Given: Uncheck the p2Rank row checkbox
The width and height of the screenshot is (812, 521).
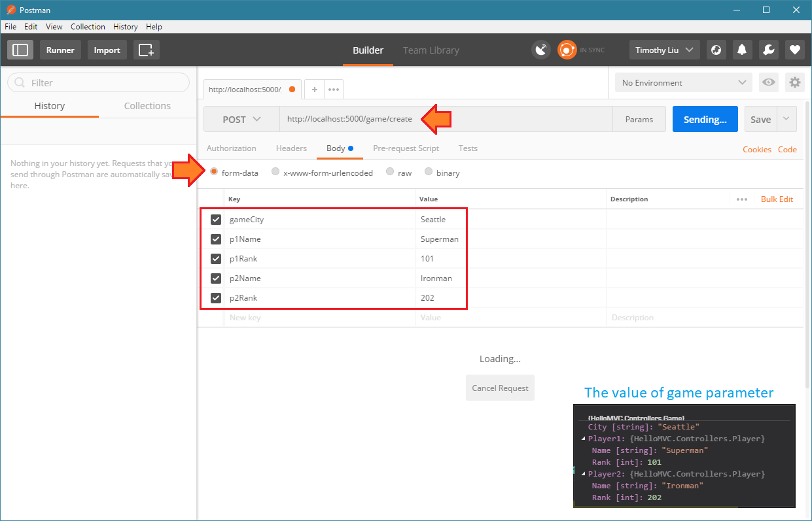Looking at the screenshot, I should click(x=216, y=298).
